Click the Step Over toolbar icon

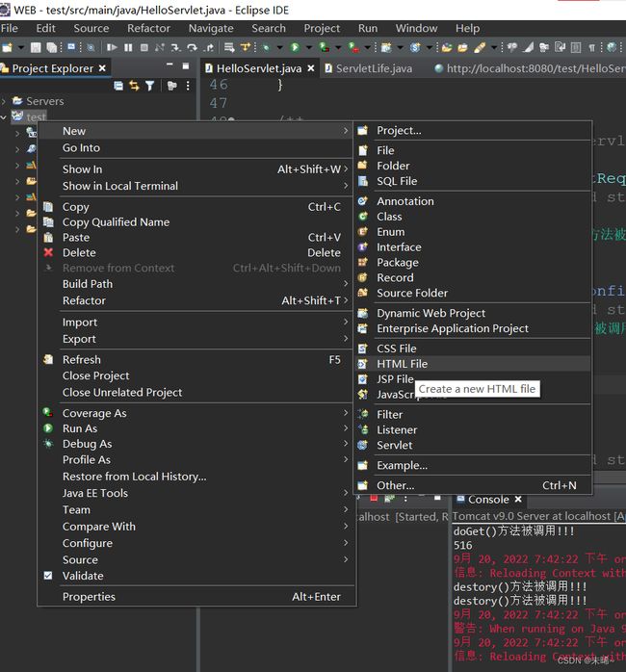pyautogui.click(x=192, y=47)
